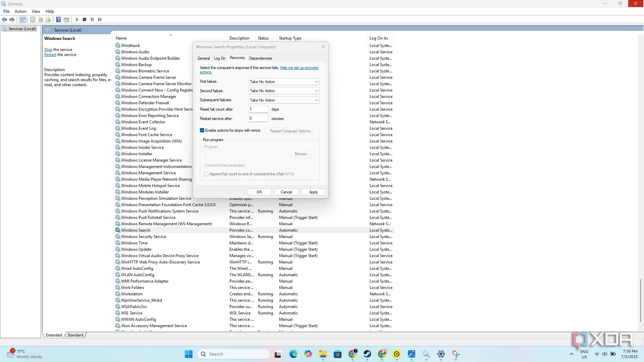Click Apply in Windows Search Properties
Viewport: 644px width, 362px height.
pos(313,192)
